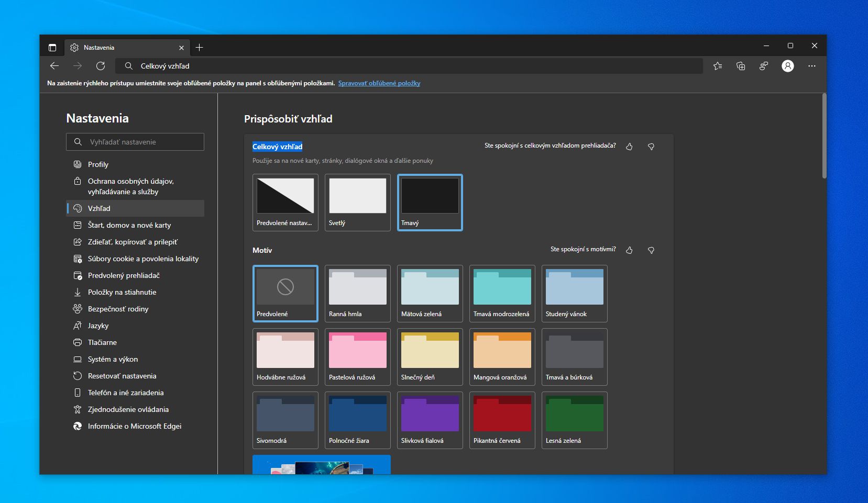This screenshot has width=868, height=503.
Task: Select the Predvolené default theme
Action: 285,294
